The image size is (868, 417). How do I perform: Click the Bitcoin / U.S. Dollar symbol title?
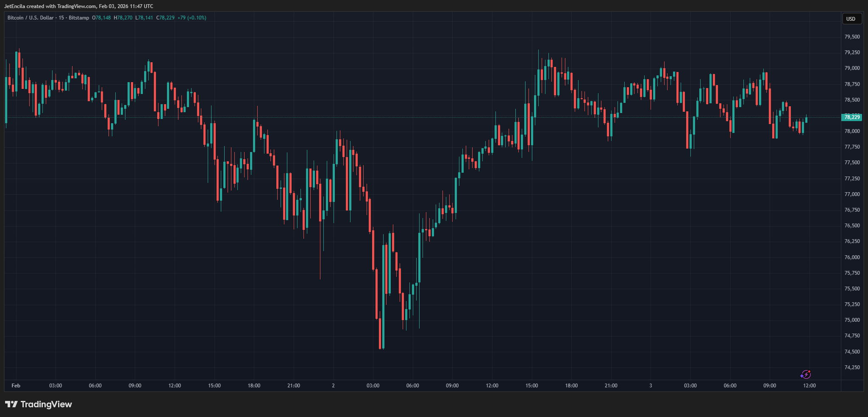point(31,18)
